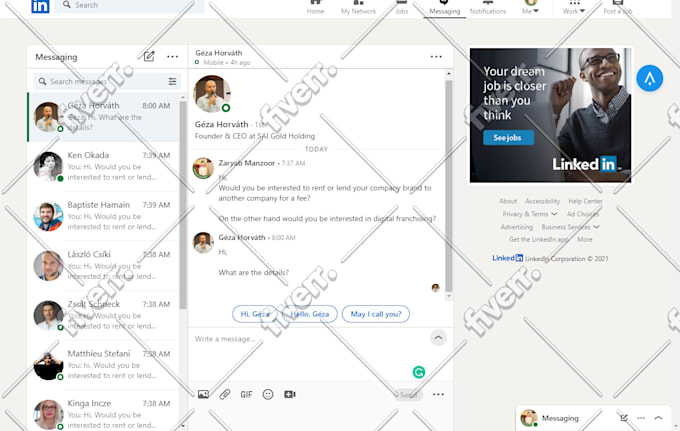Viewport: 680px width, 431px height.
Task: Open the Matthieu Stefani conversation
Action: pos(103,365)
